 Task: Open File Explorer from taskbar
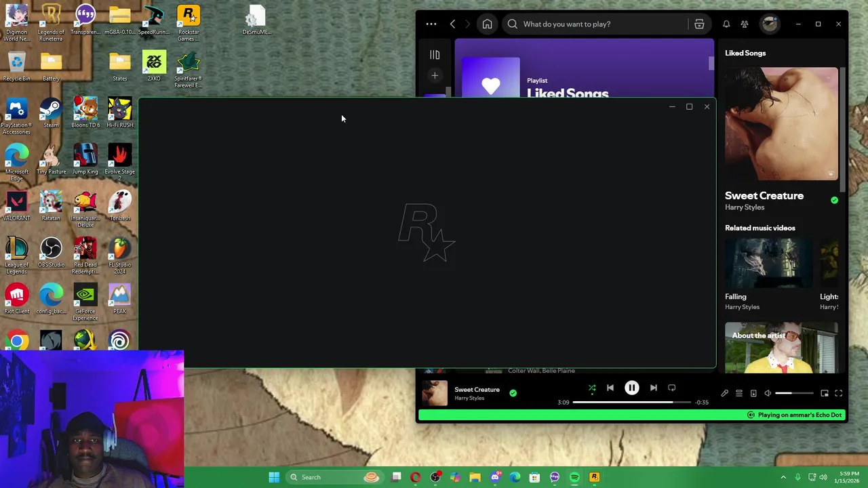(x=475, y=477)
